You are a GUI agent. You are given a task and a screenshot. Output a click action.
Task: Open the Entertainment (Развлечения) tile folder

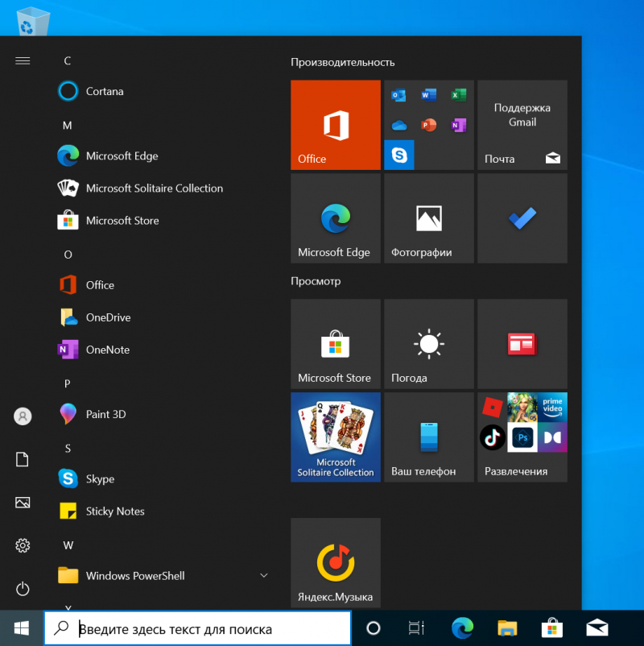click(522, 437)
